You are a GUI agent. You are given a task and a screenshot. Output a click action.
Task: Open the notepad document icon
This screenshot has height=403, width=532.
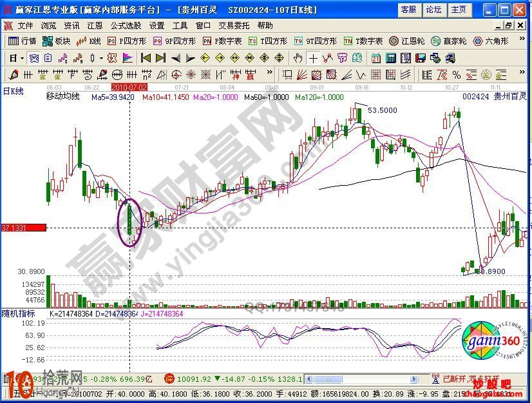[x=406, y=59]
